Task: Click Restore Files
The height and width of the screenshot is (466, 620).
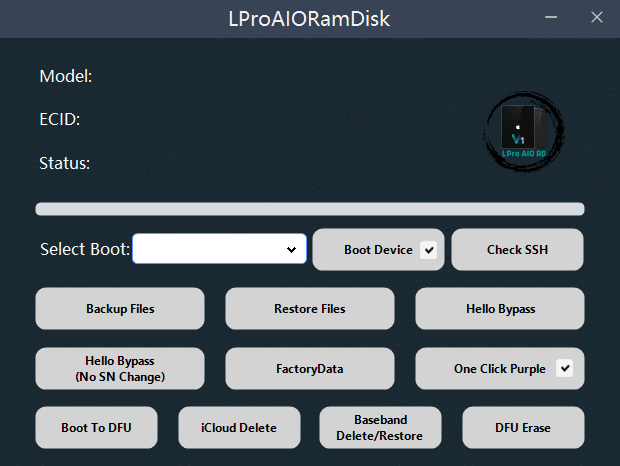Action: 310,309
